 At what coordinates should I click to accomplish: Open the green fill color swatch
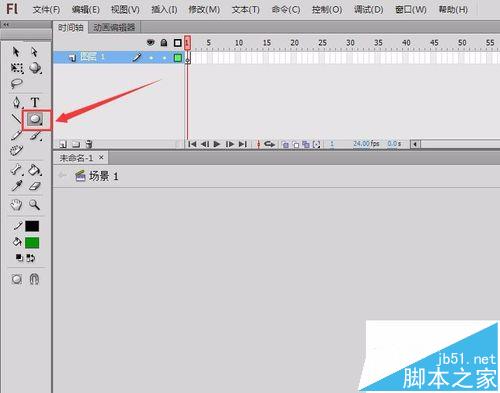[x=32, y=243]
